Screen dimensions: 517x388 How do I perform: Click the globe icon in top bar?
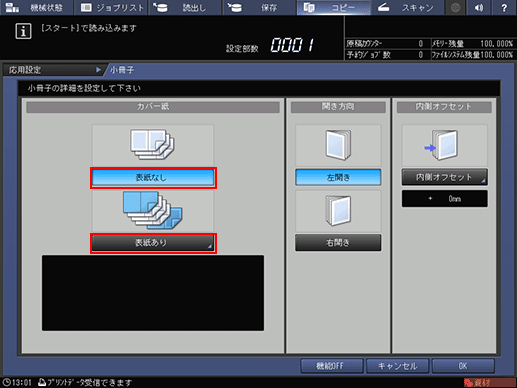coord(455,8)
